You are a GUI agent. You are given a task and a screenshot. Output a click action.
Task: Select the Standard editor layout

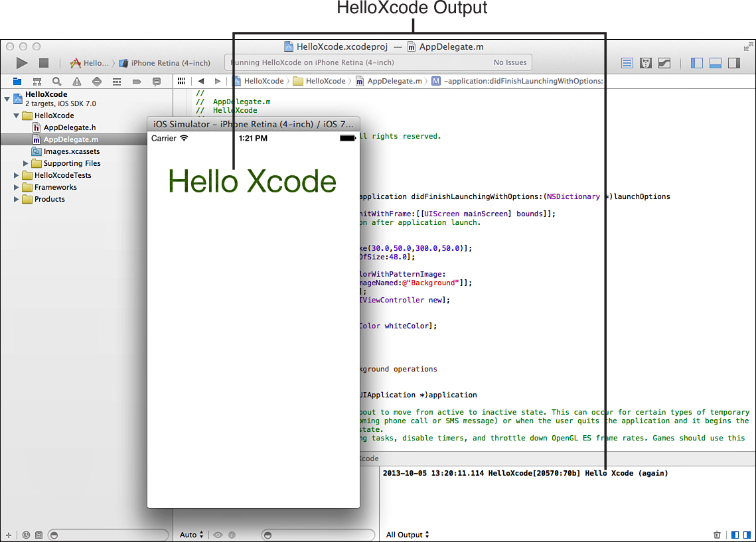627,63
